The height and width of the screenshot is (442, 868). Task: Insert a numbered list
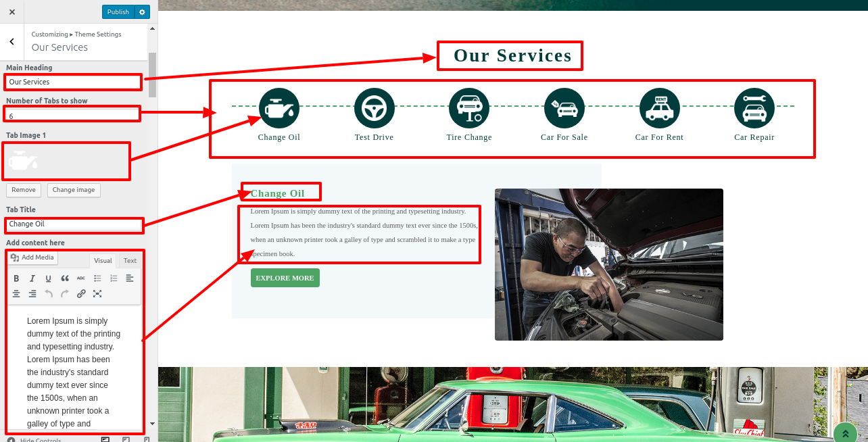tap(114, 278)
